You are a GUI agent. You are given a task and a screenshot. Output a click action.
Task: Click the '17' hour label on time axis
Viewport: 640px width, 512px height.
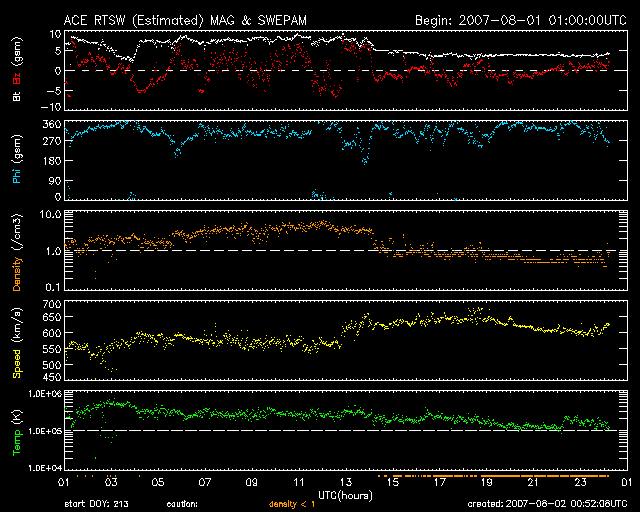(440, 482)
